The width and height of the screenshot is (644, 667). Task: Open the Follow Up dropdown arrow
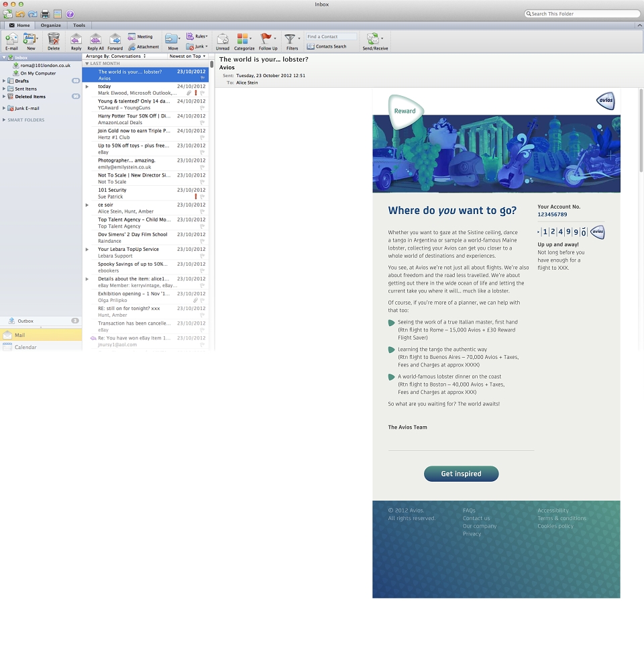[x=275, y=39]
